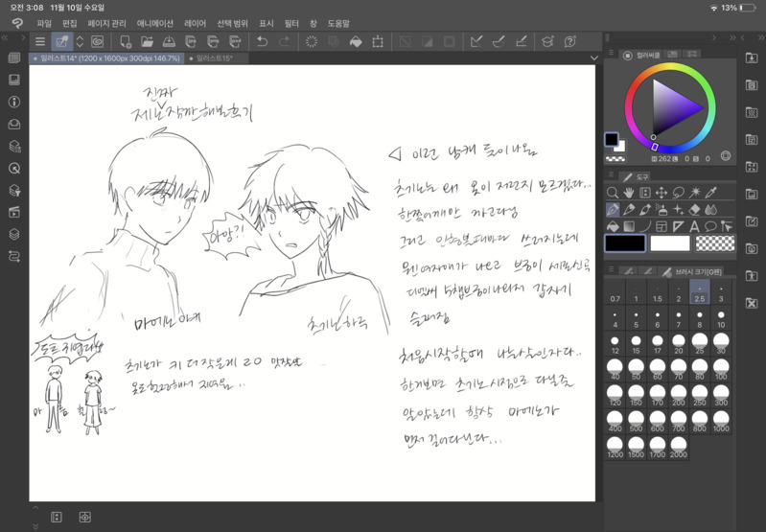This screenshot has width=766, height=532.
Task: Select the Eraser tool
Action: pyautogui.click(x=694, y=210)
